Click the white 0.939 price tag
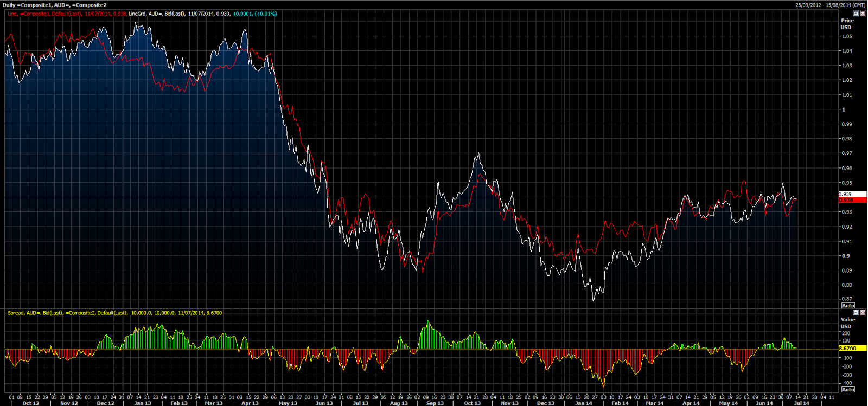868x406 pixels. (852, 194)
